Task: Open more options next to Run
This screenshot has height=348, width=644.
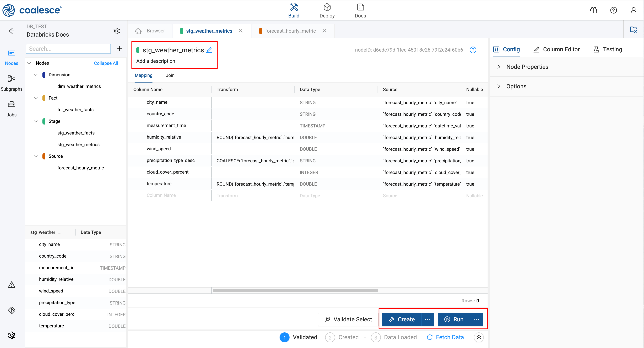Action: click(x=476, y=319)
